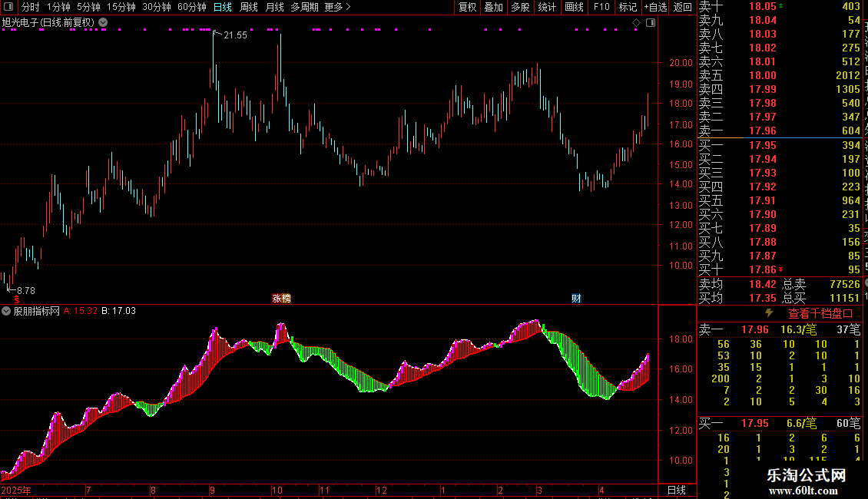The height and width of the screenshot is (499, 868).
Task: Switch to 周线 weekly chart
Action: pos(249,7)
